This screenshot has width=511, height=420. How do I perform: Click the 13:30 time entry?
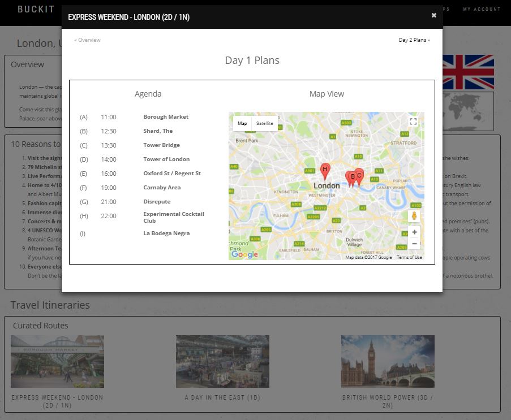(x=109, y=145)
